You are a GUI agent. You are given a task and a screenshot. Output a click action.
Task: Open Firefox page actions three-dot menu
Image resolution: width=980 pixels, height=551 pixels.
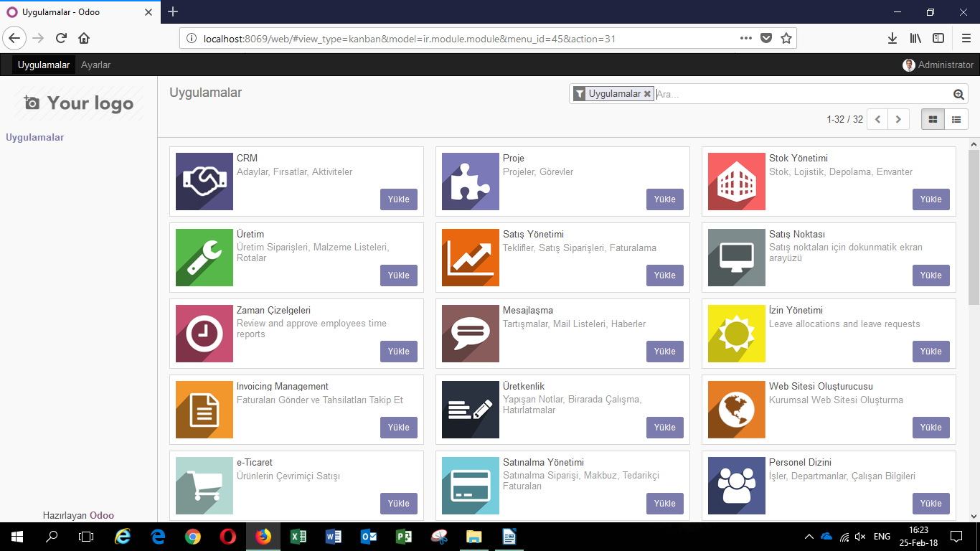tap(746, 38)
